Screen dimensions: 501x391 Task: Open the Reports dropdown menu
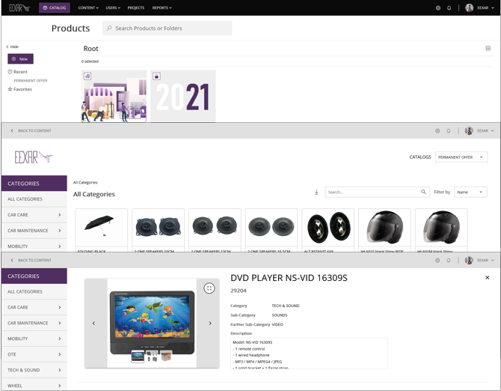pyautogui.click(x=162, y=8)
